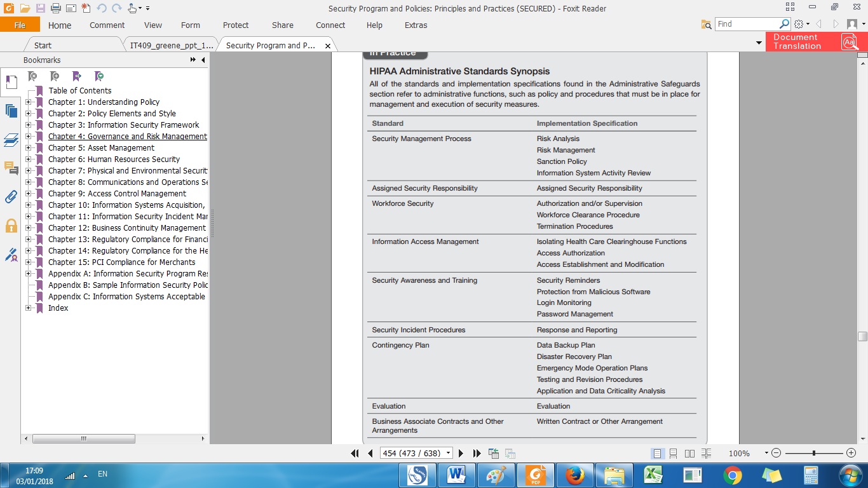The image size is (868, 488).
Task: Enable continuous facing page view
Action: coord(706,453)
